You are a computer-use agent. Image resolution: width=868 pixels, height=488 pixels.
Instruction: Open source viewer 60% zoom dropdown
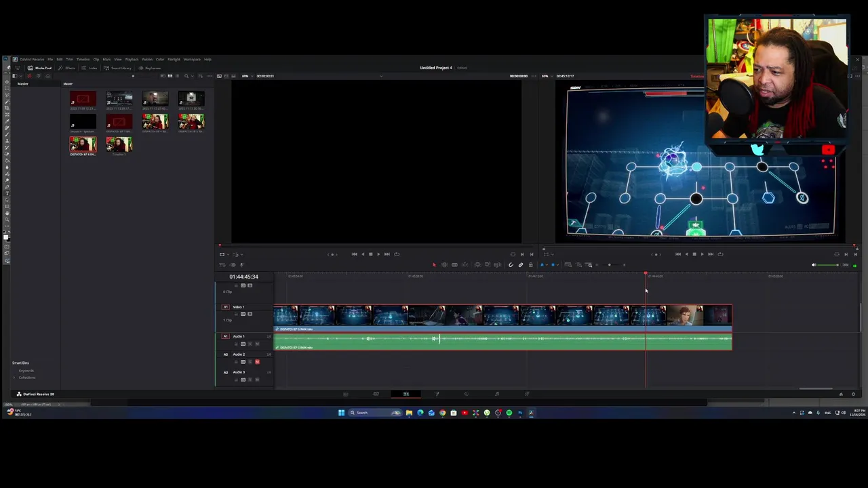248,76
